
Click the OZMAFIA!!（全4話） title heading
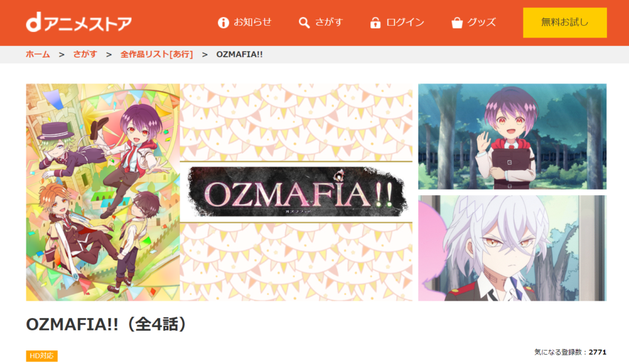pos(106,324)
